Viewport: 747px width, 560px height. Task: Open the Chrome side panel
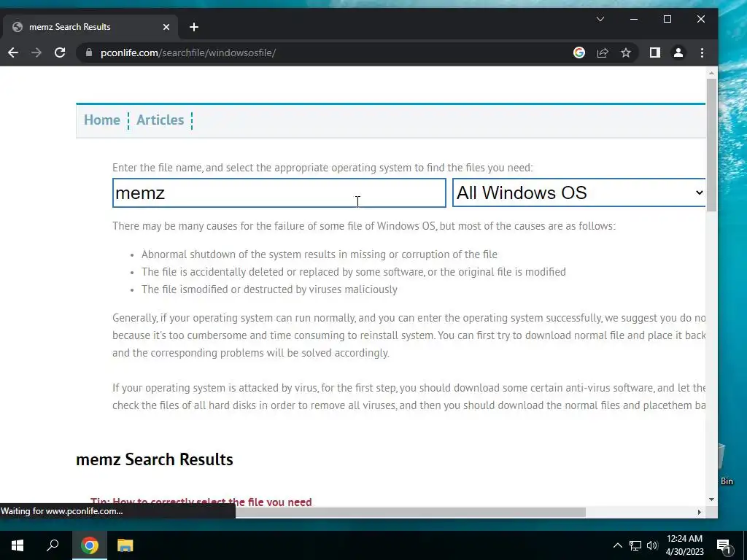coord(655,52)
